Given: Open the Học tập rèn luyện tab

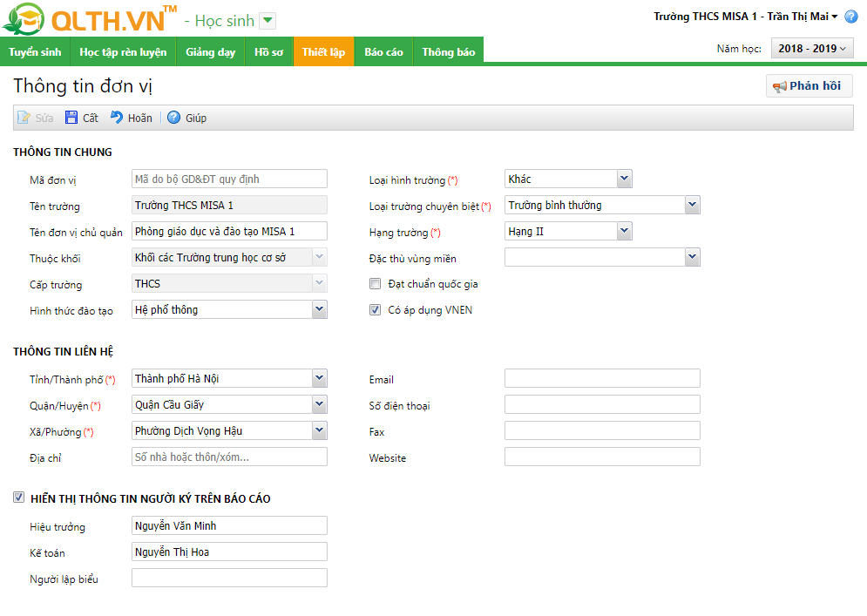Looking at the screenshot, I should 123,52.
